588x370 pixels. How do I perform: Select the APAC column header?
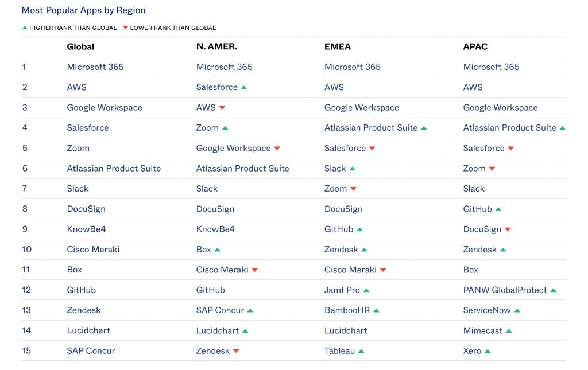[x=475, y=46]
